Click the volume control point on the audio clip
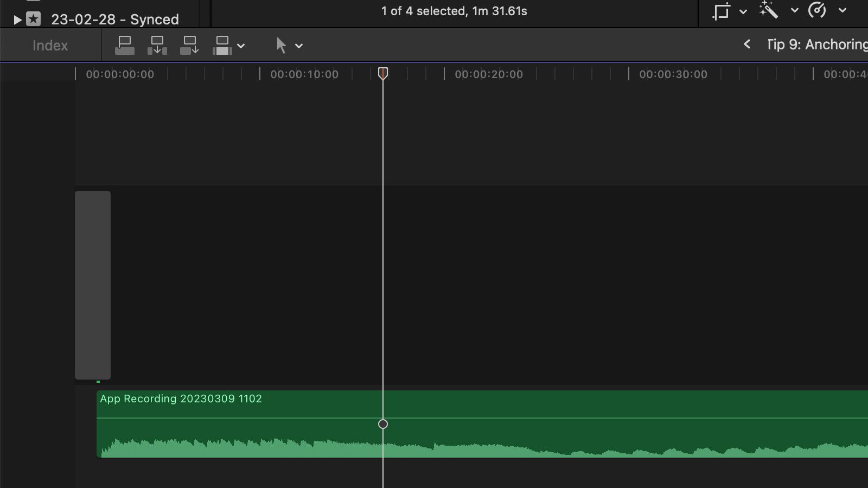Screen dimensions: 868x488 pyautogui.click(x=384, y=424)
